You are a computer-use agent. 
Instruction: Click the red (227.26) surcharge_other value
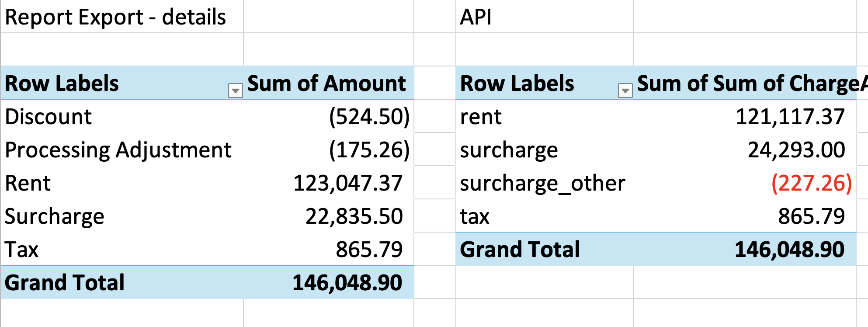[x=811, y=183]
